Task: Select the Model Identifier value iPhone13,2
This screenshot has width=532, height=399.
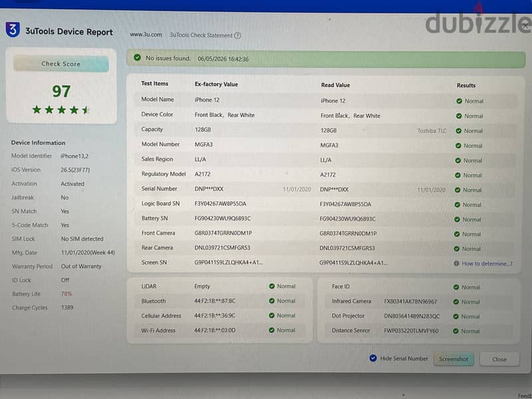Action: coord(75,156)
